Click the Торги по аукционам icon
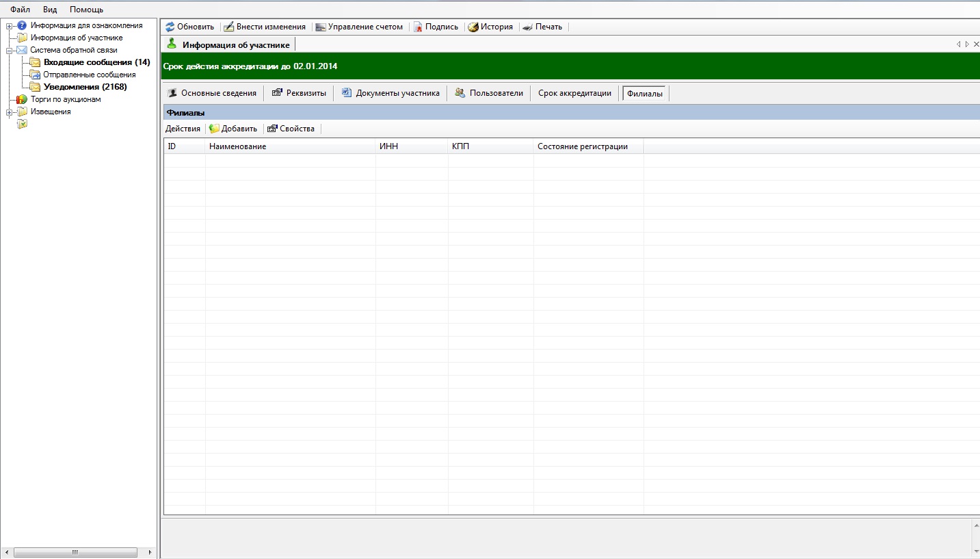Screen dimensions: 980x559 pyautogui.click(x=22, y=99)
